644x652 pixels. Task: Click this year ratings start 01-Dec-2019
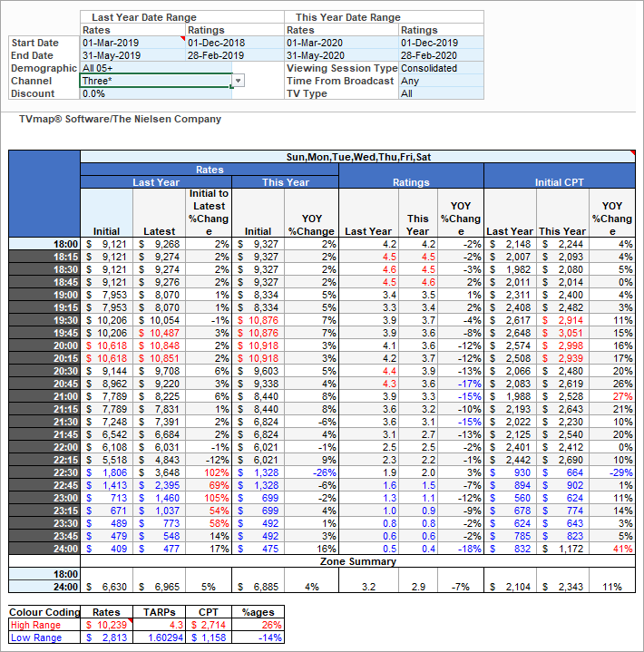pyautogui.click(x=442, y=43)
